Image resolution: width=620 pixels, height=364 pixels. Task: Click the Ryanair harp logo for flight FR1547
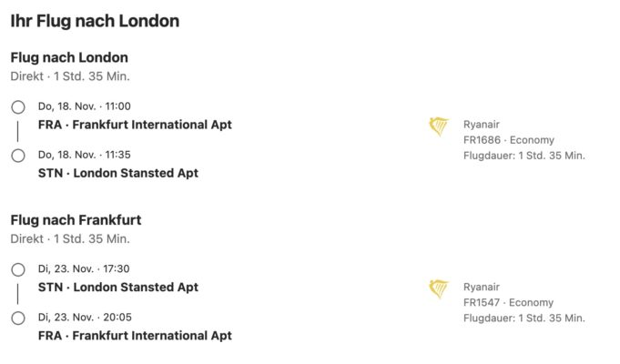(439, 289)
